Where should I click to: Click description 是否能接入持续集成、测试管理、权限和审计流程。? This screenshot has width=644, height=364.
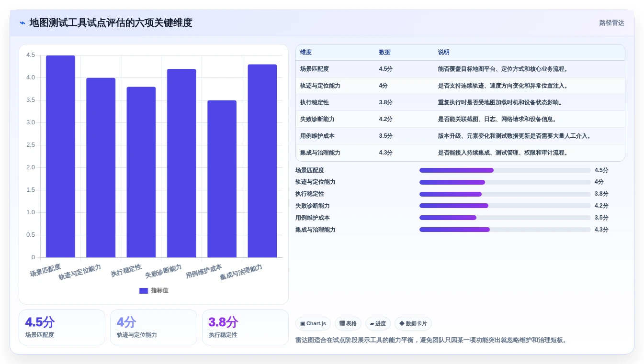503,153
